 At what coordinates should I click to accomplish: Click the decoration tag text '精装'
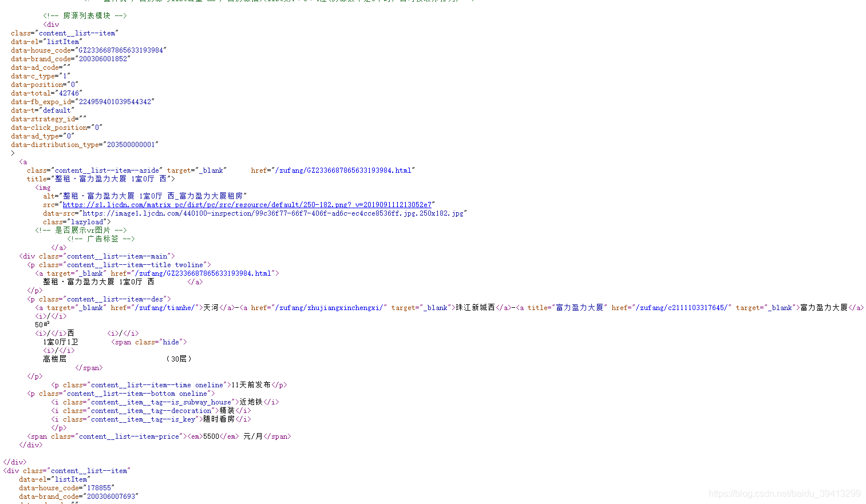[227, 411]
